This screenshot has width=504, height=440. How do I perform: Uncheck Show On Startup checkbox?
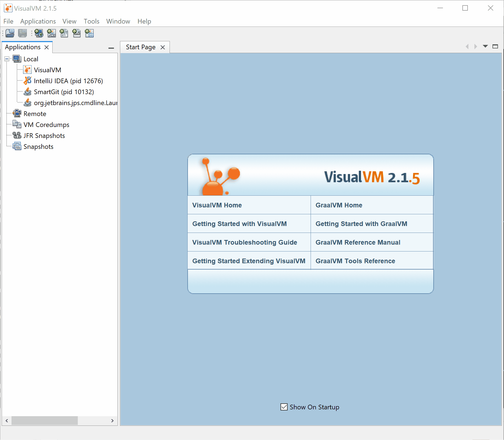tap(284, 407)
